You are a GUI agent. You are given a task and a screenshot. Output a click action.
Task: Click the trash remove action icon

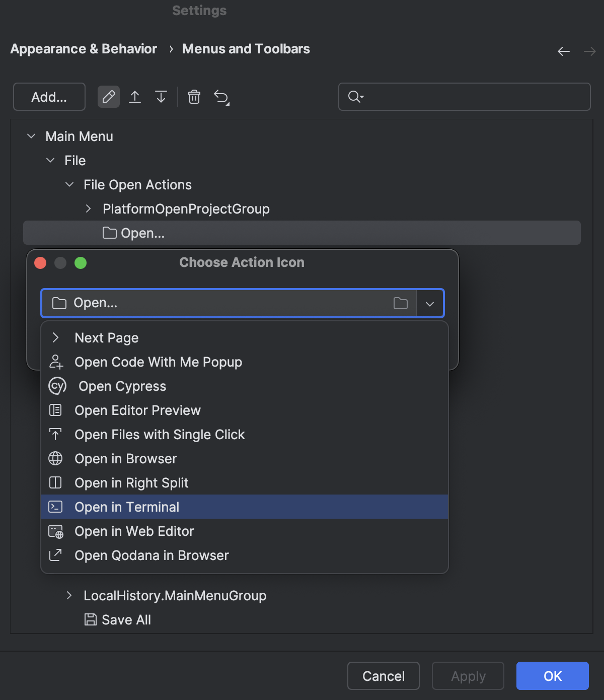[194, 97]
